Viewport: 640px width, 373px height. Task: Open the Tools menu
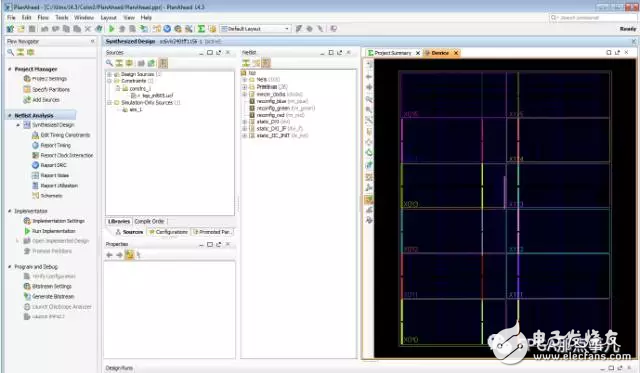62,18
